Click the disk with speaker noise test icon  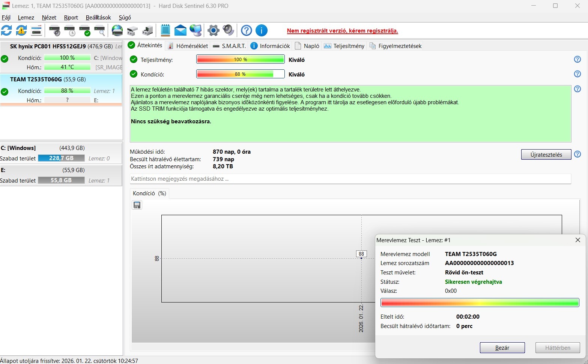[55, 30]
